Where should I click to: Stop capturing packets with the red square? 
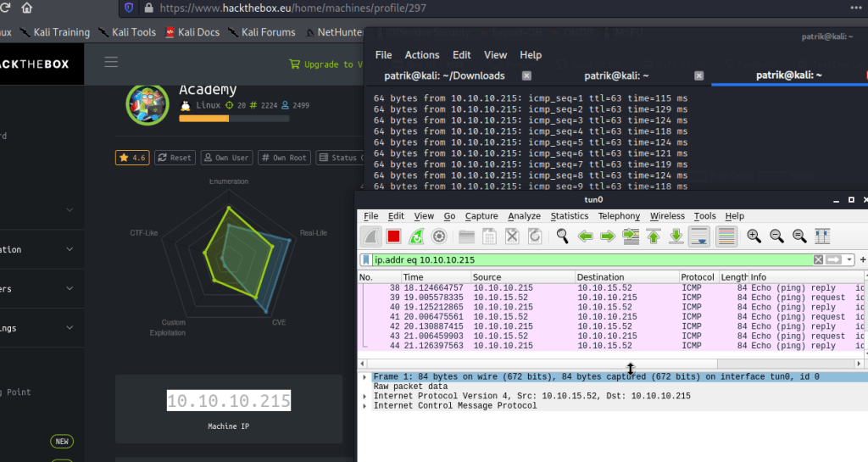393,237
